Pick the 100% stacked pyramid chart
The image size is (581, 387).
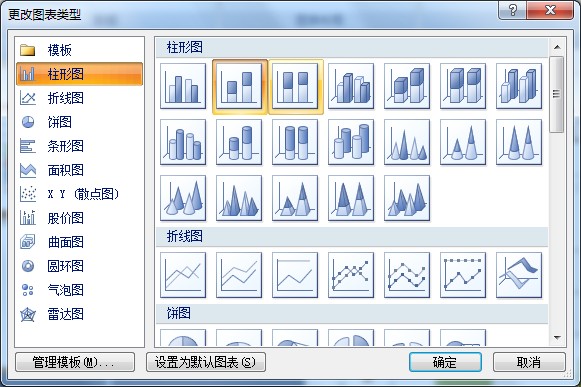[x=351, y=198]
